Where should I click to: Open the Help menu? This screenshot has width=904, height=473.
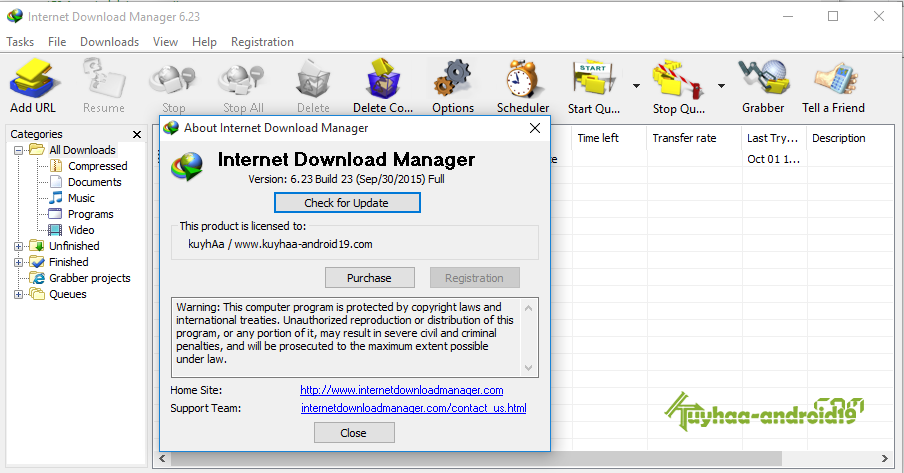204,42
